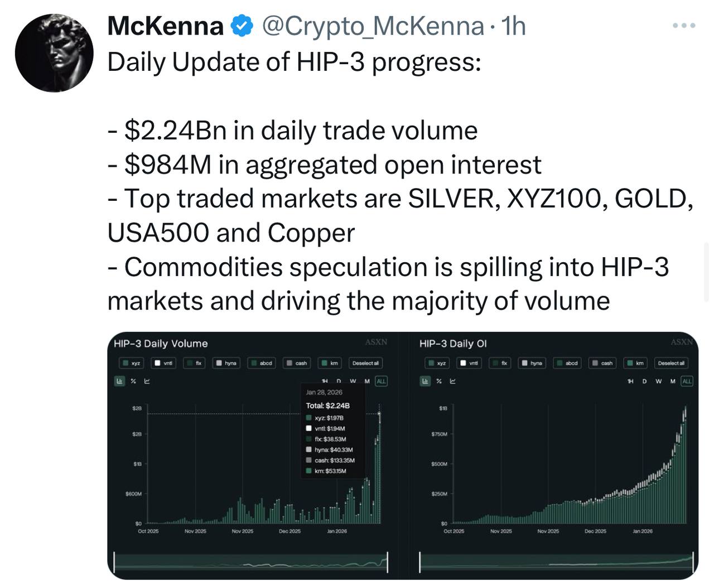The image size is (714, 588).
Task: Select the bar chart icon on the Daily OI chart
Action: pos(426,381)
